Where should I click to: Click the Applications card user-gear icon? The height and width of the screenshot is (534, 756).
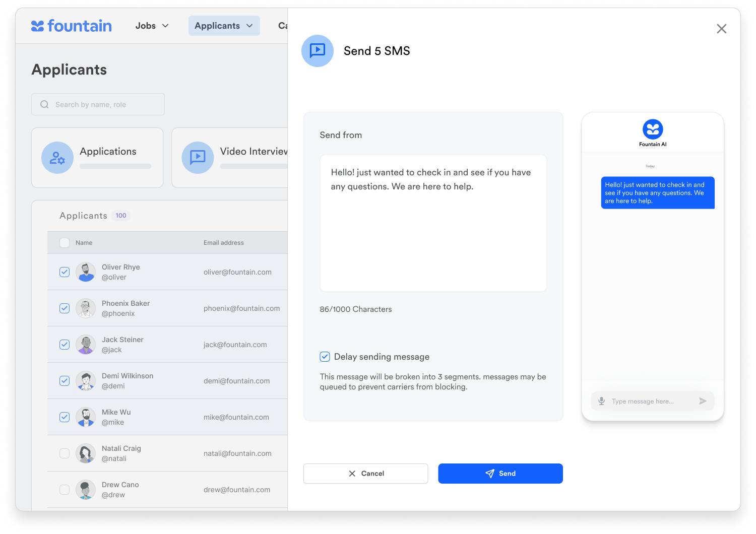[x=57, y=158]
